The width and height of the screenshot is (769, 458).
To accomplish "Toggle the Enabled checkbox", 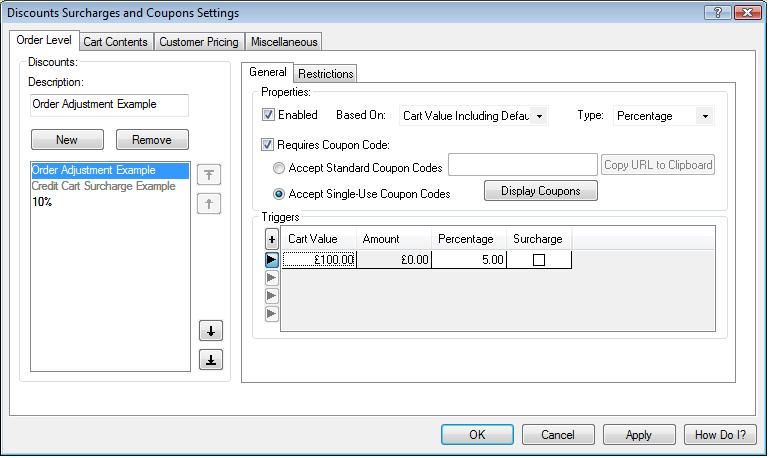I will pos(268,115).
